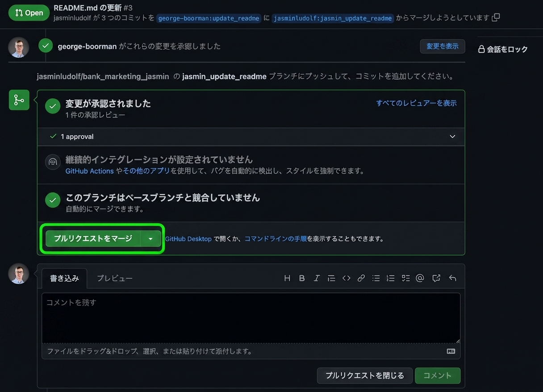Click the PR title README.md の更新

(88, 8)
